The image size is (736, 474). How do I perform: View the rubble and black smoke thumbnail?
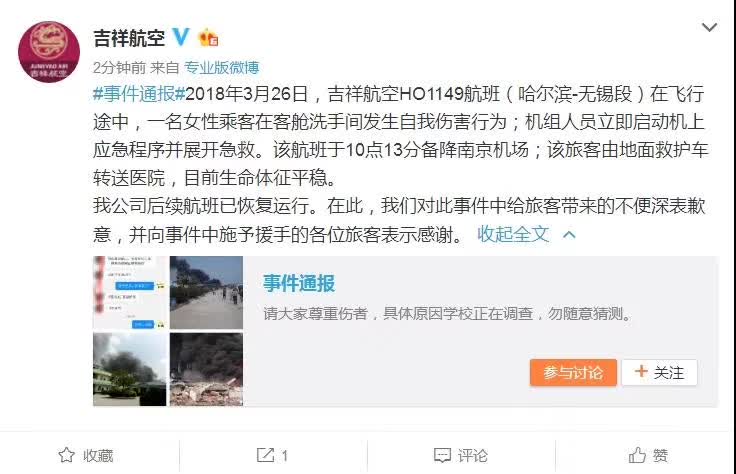[x=207, y=369]
